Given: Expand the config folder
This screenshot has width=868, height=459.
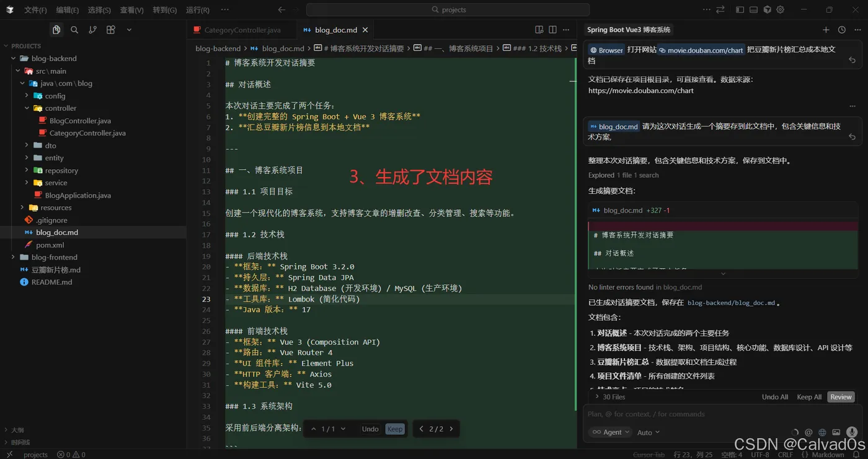Looking at the screenshot, I should (27, 95).
